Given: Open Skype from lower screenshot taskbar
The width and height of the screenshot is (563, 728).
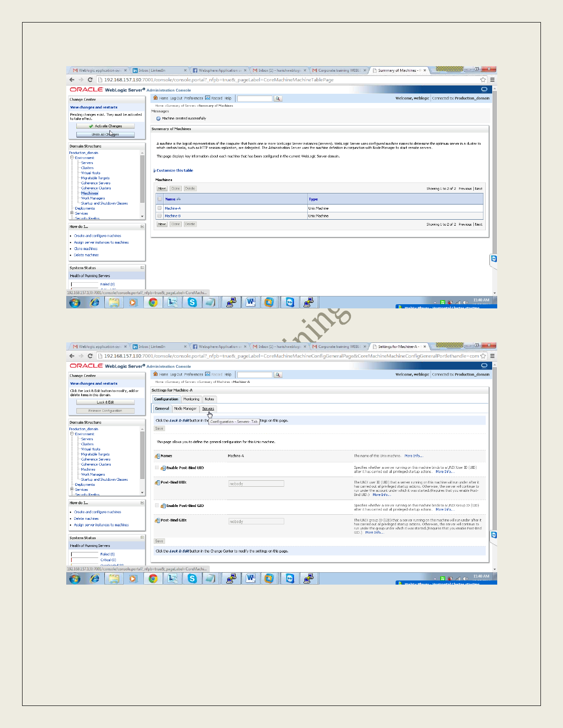Looking at the screenshot, I should click(x=192, y=578).
